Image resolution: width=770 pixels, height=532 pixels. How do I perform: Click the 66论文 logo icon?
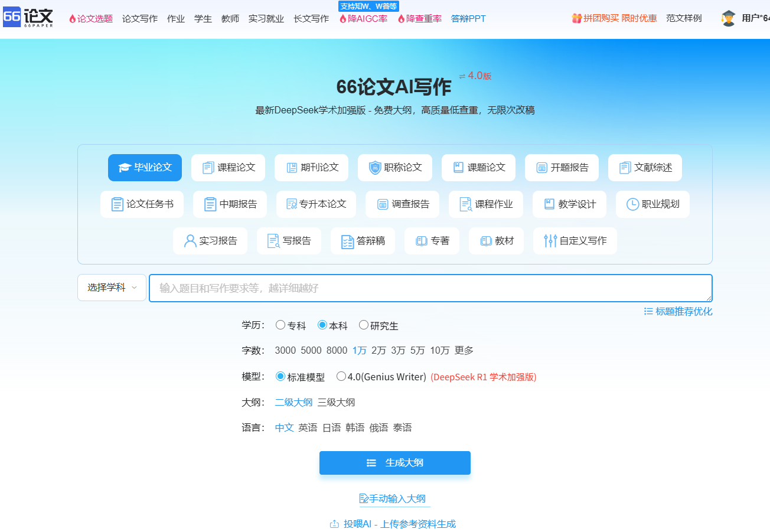pos(28,17)
